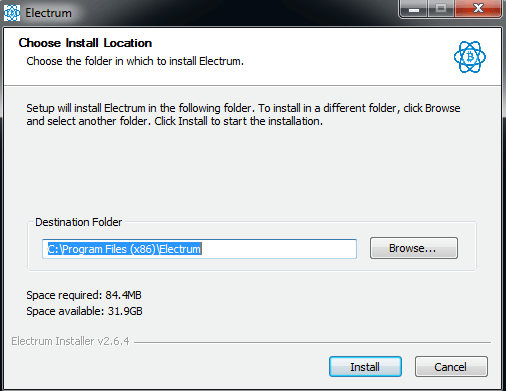The height and width of the screenshot is (391, 506).
Task: Click the disabled maximize window button
Action: tap(441, 9)
